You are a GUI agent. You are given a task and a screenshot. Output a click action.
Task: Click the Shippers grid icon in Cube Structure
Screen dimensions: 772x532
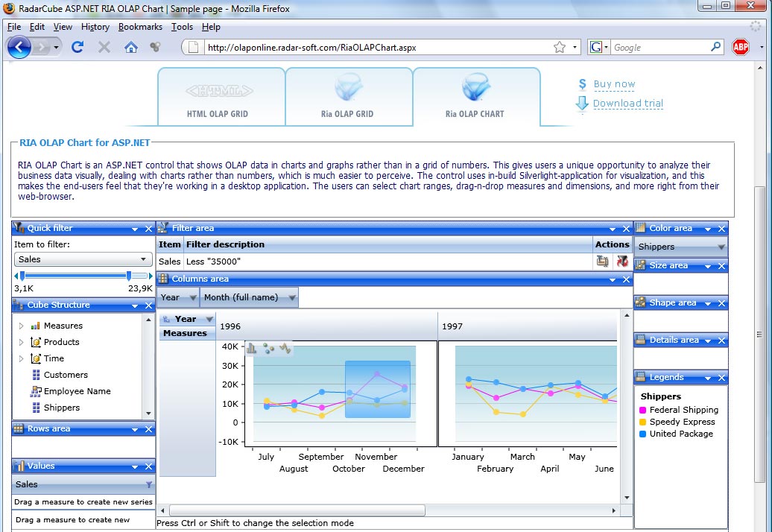click(x=36, y=408)
